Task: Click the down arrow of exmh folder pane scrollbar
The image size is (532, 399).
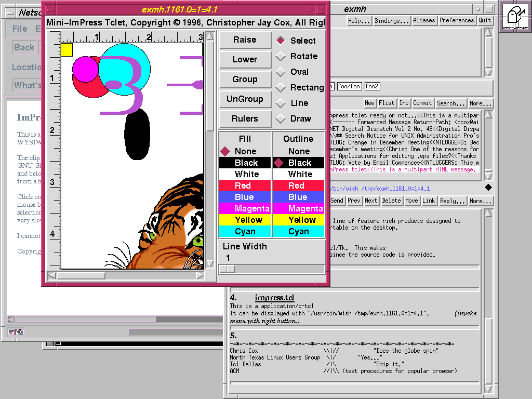Action: 488,72
